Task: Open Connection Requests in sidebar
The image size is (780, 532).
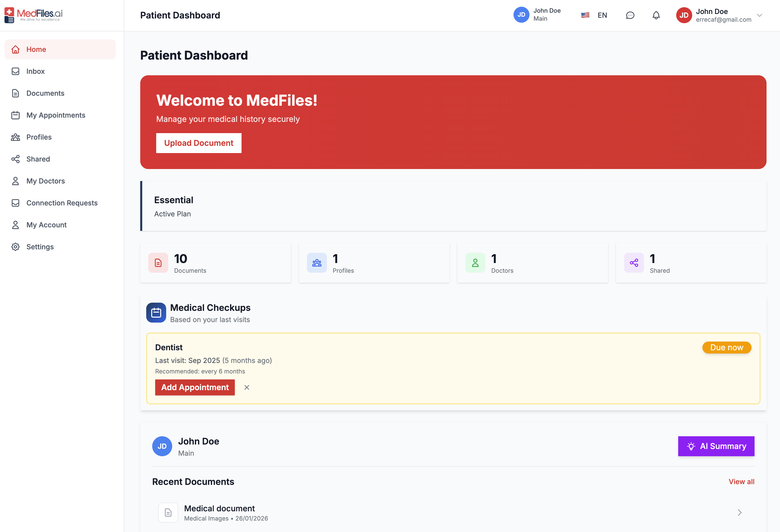Action: click(60, 203)
